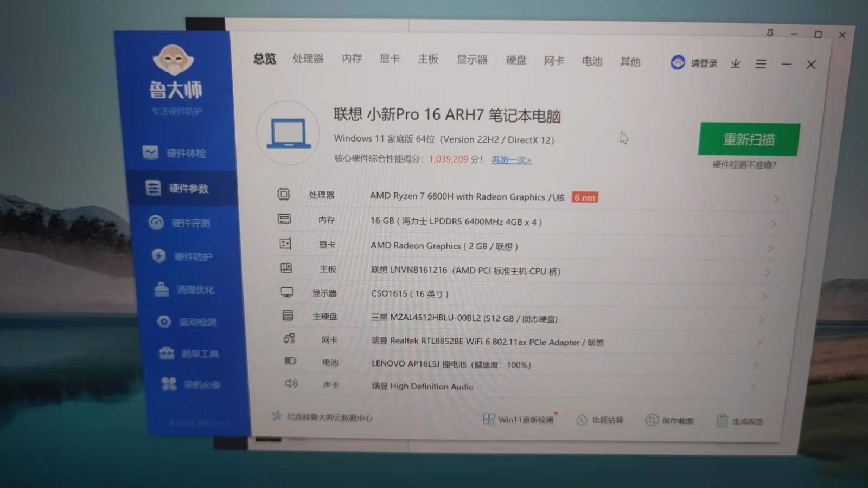The image size is (868, 488).
Task: Click the 网卡 network icon
Action: coord(289,339)
